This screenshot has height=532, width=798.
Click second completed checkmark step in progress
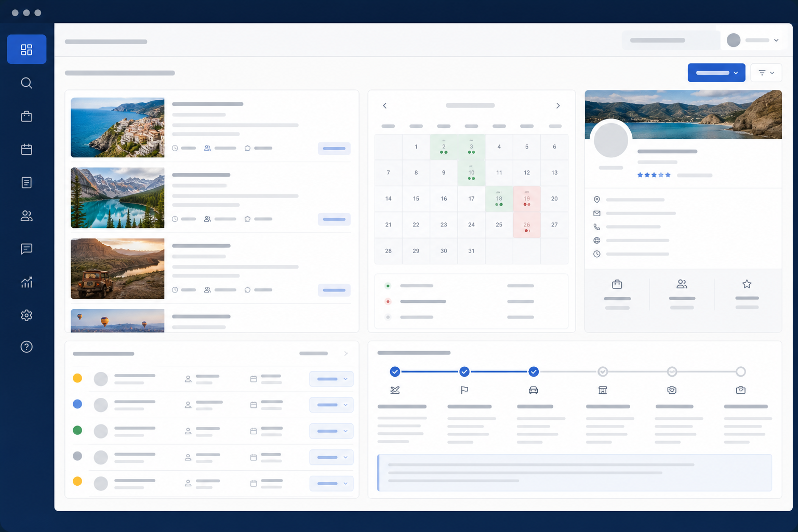coord(464,371)
